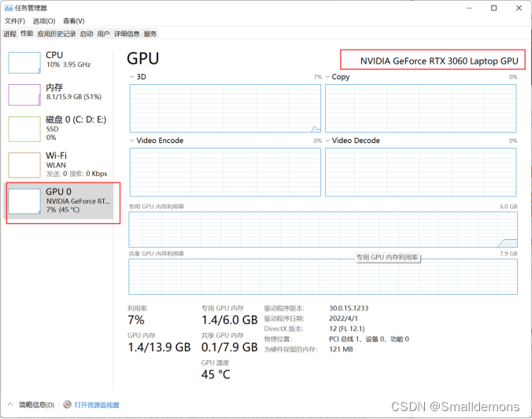This screenshot has width=532, height=419.
Task: Click the 7% utilization value
Action: coord(136,320)
